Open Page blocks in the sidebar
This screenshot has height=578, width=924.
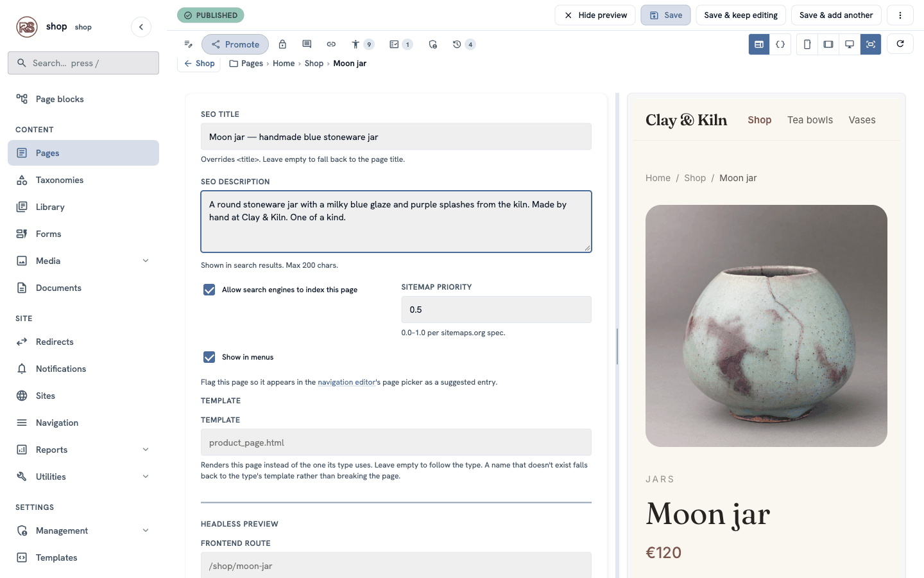pyautogui.click(x=83, y=99)
